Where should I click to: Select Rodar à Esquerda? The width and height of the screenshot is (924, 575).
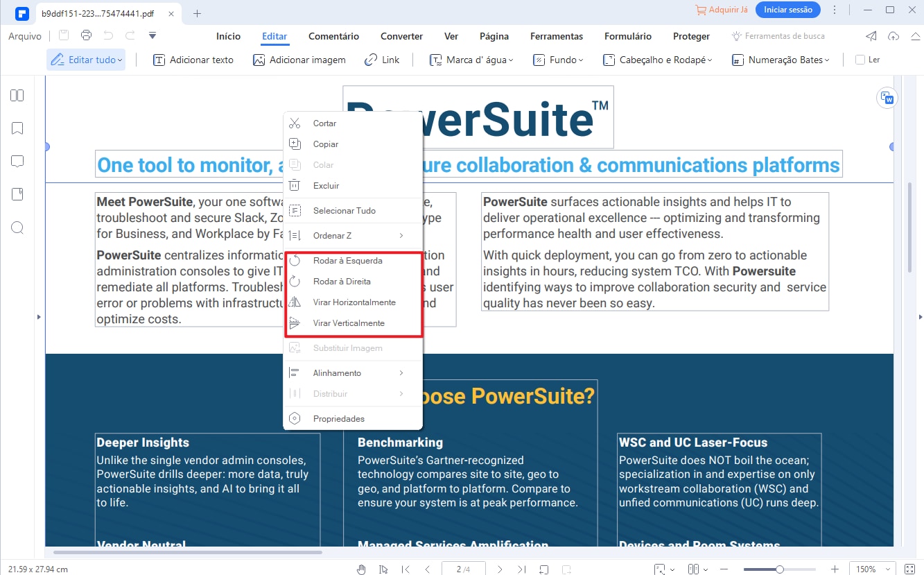point(353,261)
